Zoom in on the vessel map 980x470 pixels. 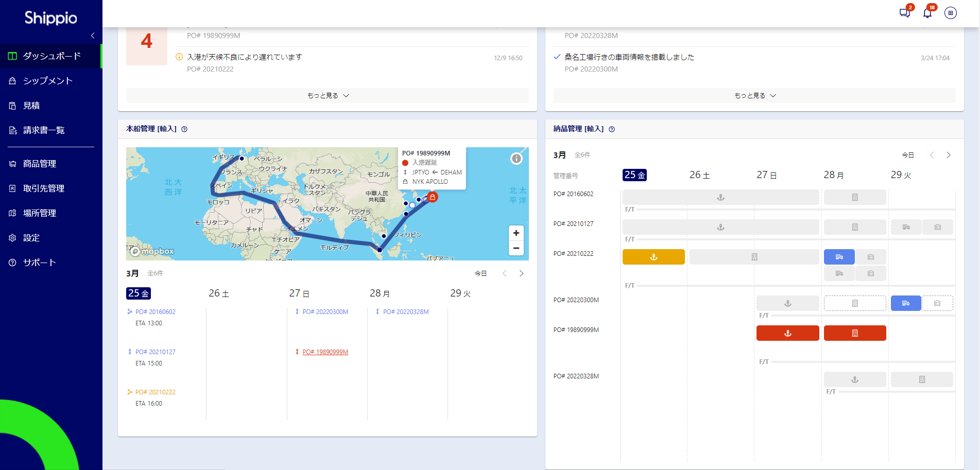coord(516,233)
